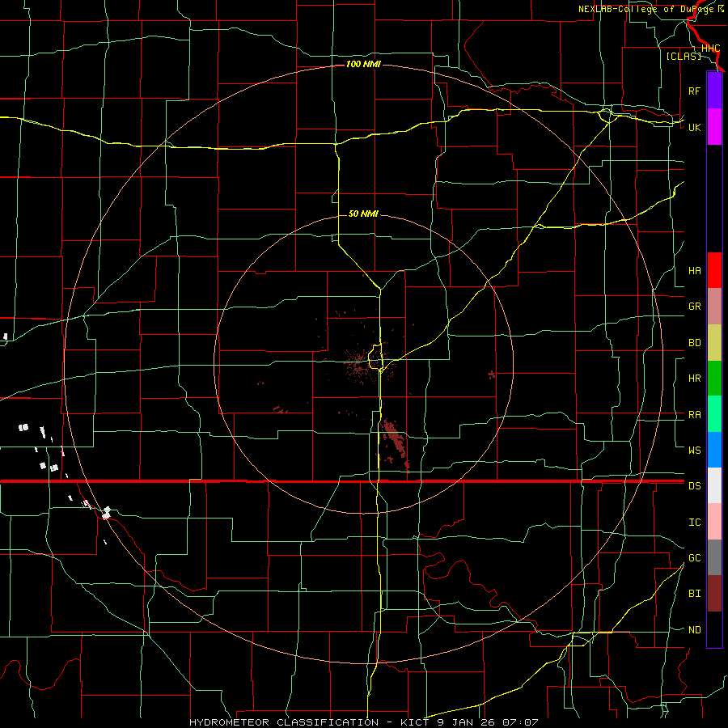Click the RF legend label
The height and width of the screenshot is (728, 728).
[694, 91]
